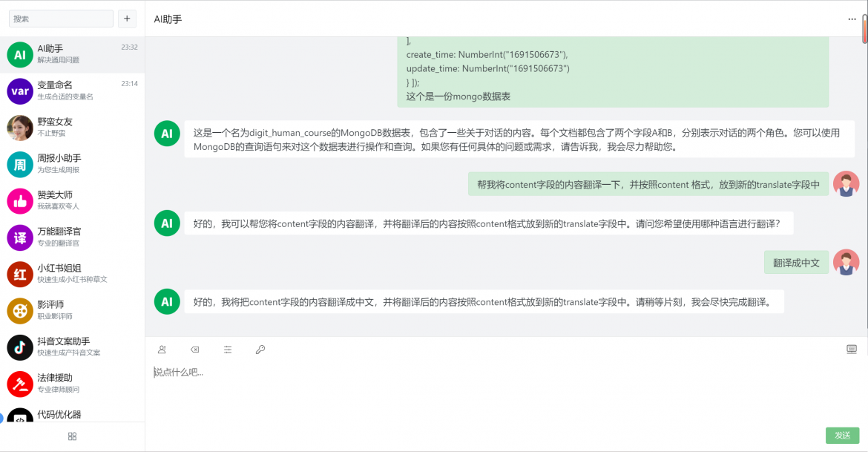The height and width of the screenshot is (452, 868).
Task: Click the message 这个是一份mongo数据表
Action: point(458,96)
